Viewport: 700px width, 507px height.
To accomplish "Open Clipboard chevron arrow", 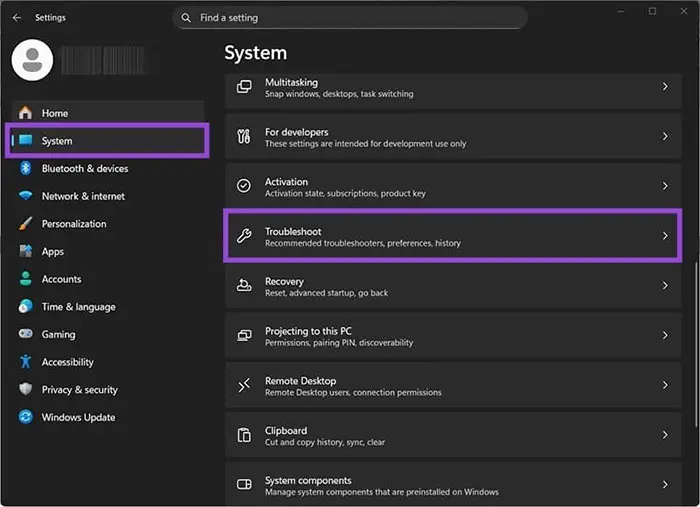I will [x=665, y=435].
